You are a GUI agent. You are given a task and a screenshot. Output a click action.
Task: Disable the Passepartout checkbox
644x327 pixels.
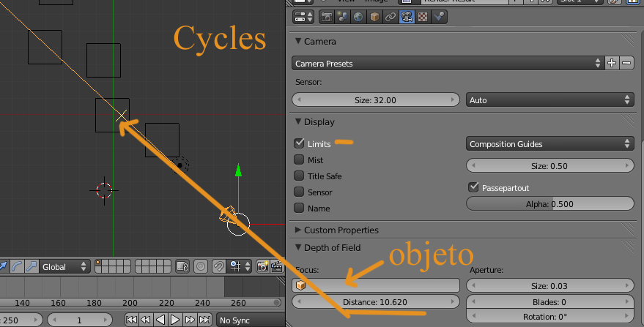pos(473,187)
